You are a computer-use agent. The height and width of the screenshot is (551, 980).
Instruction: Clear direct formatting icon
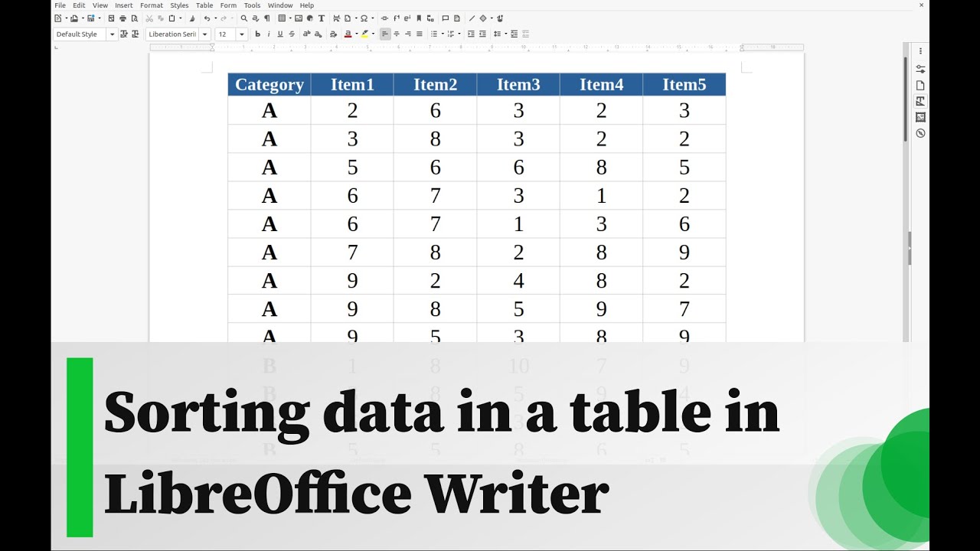point(333,34)
